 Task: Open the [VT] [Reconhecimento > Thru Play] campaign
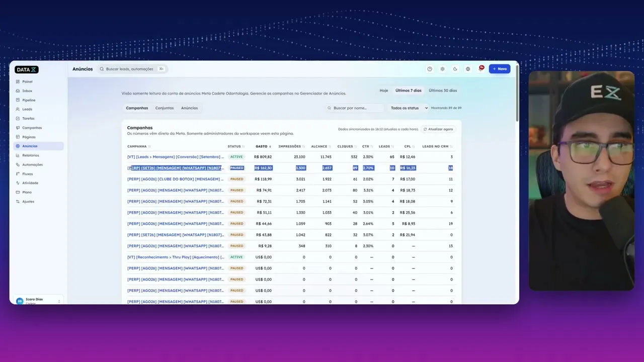(176, 257)
